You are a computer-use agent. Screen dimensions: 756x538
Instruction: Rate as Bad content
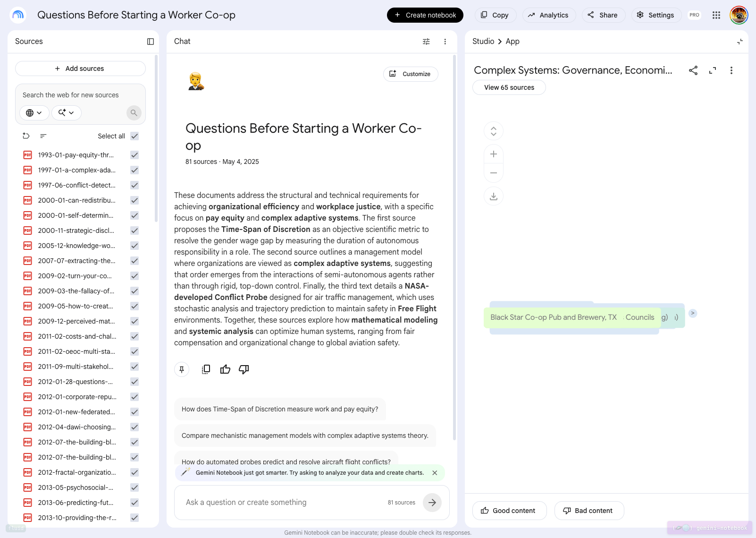(x=589, y=511)
